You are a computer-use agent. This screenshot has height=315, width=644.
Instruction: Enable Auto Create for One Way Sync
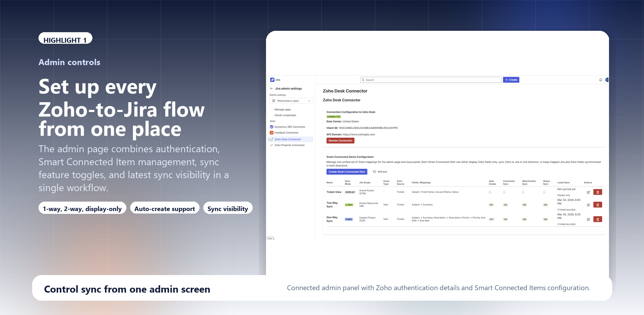[x=491, y=219]
